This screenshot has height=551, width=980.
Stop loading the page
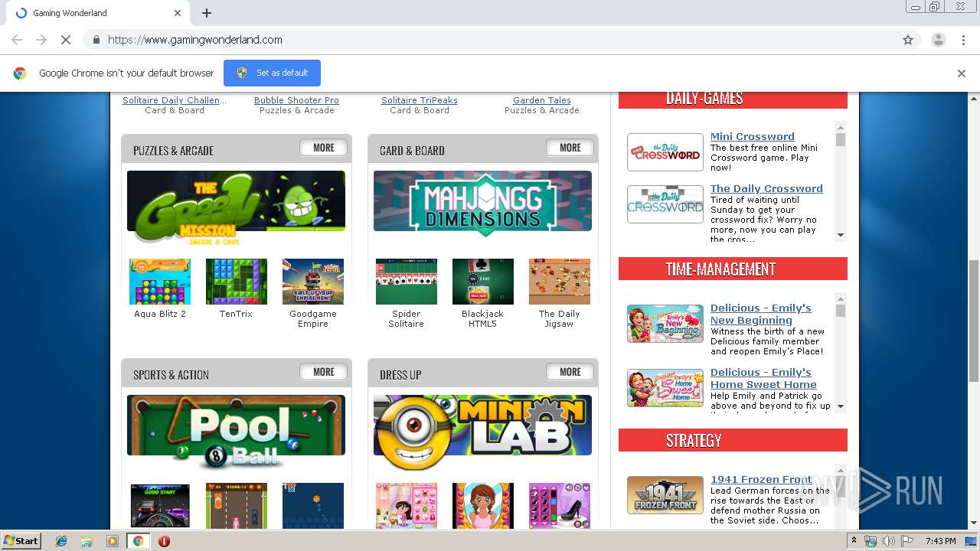point(66,40)
